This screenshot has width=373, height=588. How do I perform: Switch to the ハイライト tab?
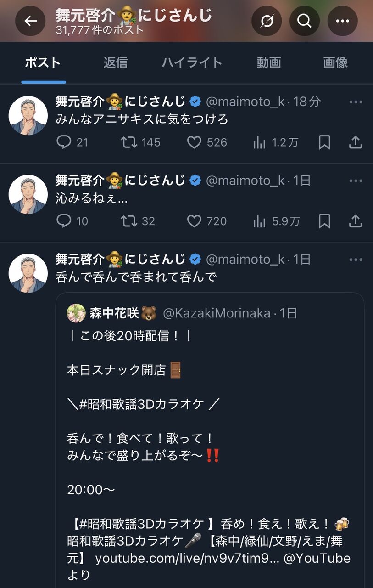tap(192, 62)
